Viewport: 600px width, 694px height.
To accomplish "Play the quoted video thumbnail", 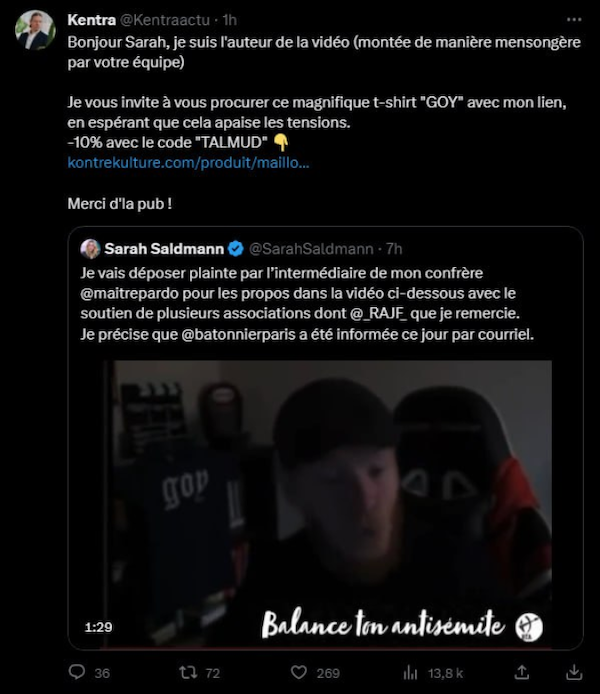I will [x=328, y=504].
